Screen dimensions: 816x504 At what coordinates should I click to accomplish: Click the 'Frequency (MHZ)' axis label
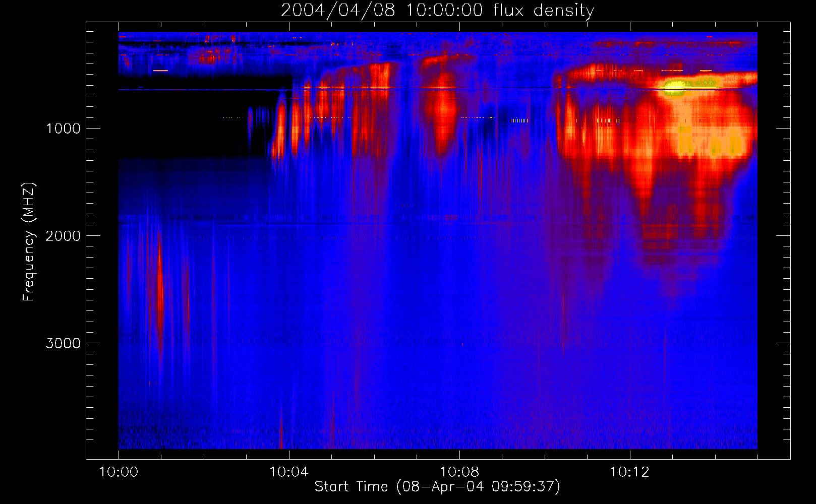(29, 242)
